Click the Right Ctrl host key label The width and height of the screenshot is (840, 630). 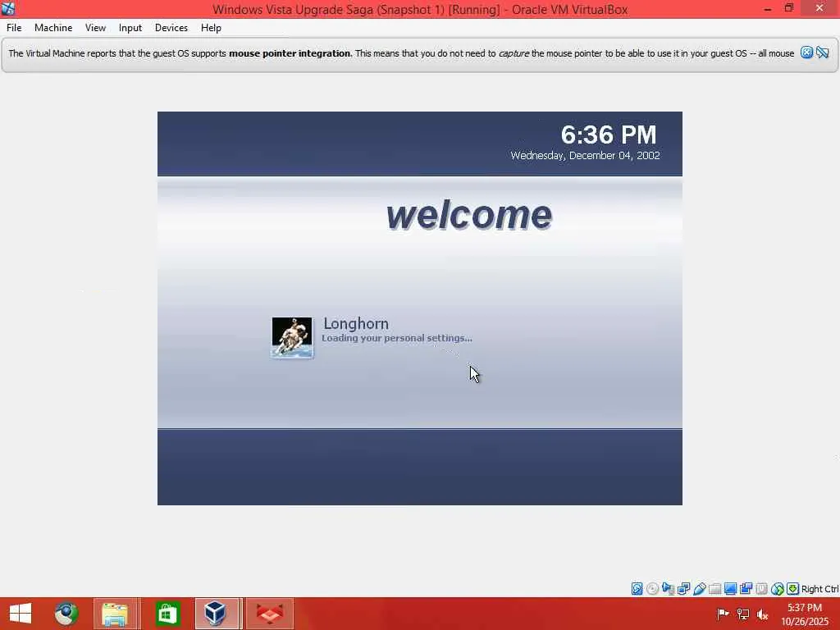click(819, 589)
